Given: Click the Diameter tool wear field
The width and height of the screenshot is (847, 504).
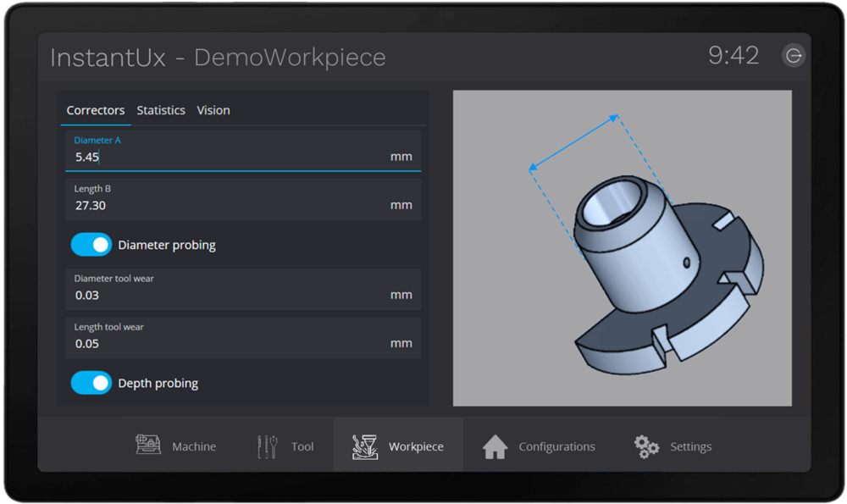Looking at the screenshot, I should tap(229, 295).
